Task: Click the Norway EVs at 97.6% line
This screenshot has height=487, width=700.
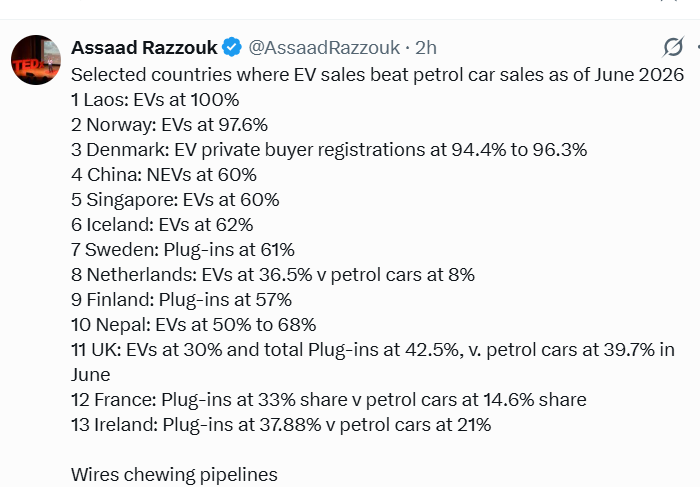Action: [x=169, y=125]
